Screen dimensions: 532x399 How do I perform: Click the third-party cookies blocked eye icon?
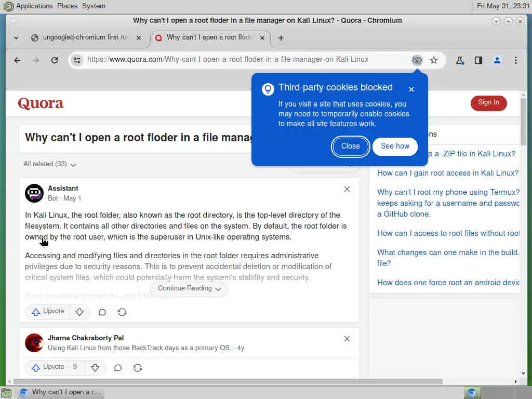point(417,60)
